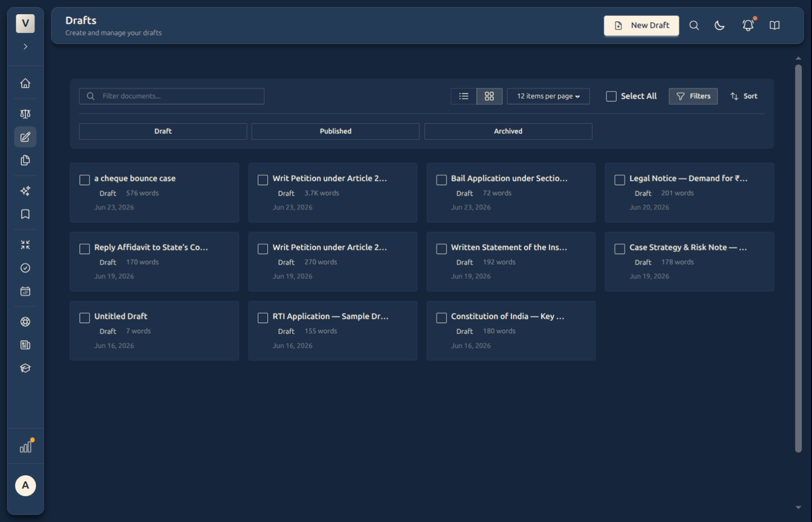Open the bookmark sidebar icon
The height and width of the screenshot is (522, 812).
click(x=25, y=214)
